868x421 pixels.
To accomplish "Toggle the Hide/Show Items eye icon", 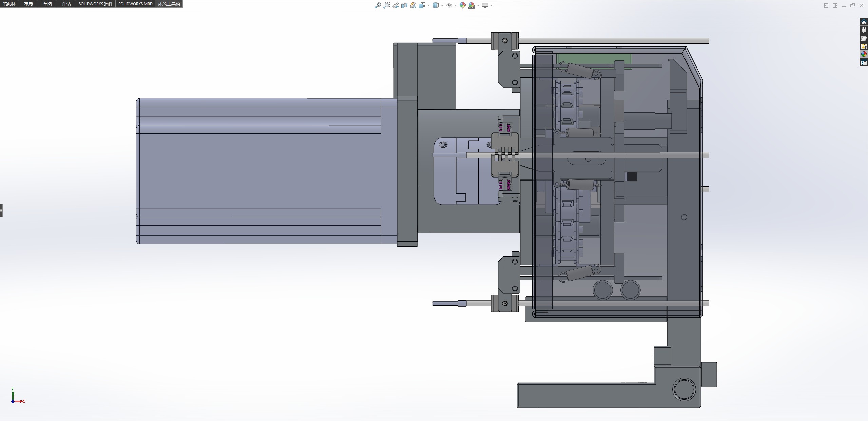I will 449,5.
